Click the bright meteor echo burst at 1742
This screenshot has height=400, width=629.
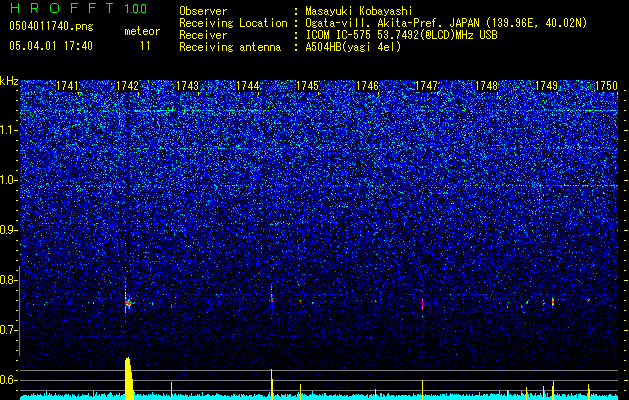click(x=128, y=303)
